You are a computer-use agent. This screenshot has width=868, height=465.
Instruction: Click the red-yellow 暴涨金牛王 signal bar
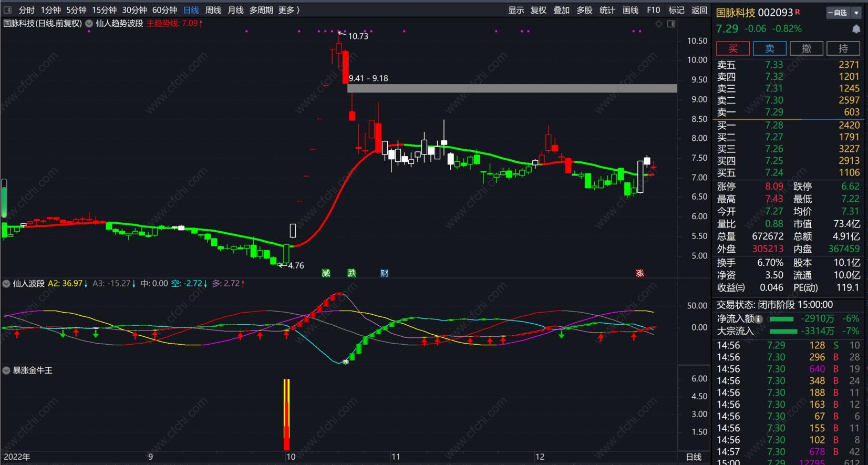[x=287, y=415]
